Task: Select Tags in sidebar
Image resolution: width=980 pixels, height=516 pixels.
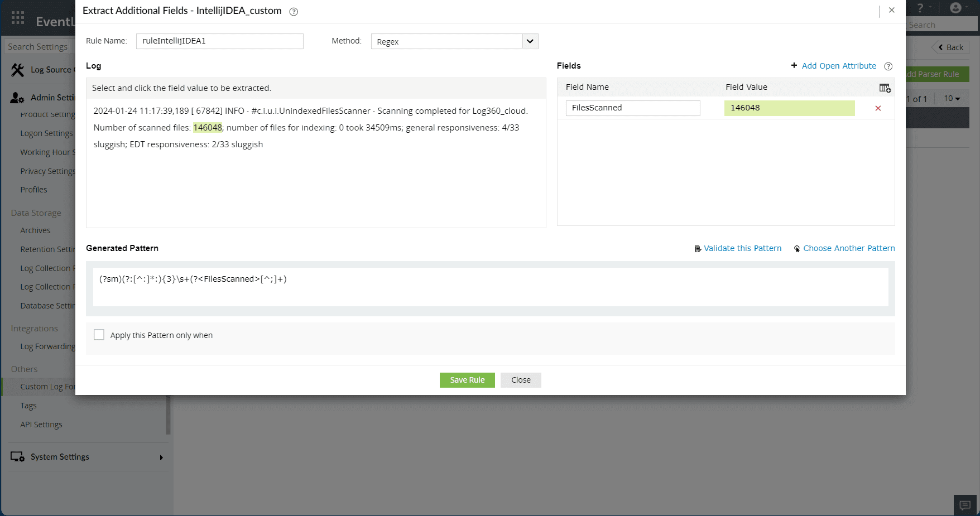Action: click(28, 406)
